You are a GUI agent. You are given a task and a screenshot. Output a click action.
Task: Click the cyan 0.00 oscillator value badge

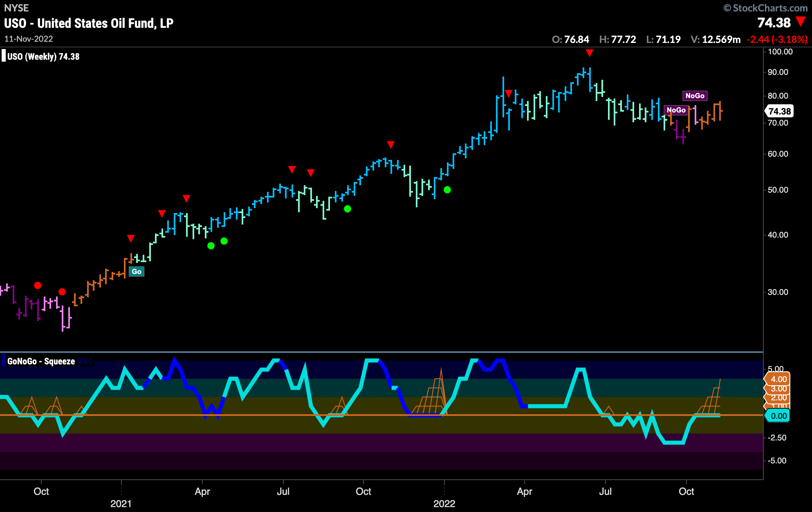click(x=778, y=416)
